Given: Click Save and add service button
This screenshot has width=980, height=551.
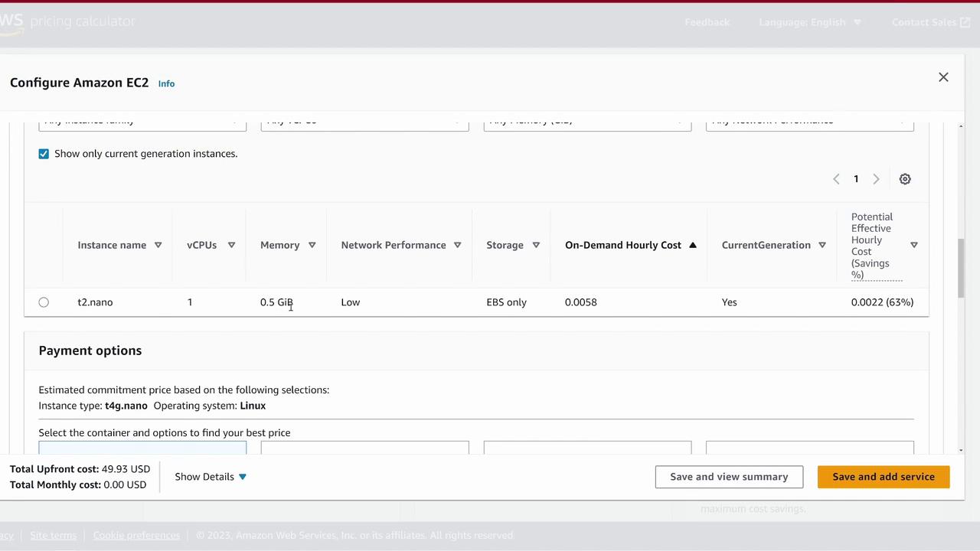Looking at the screenshot, I should coord(884,477).
